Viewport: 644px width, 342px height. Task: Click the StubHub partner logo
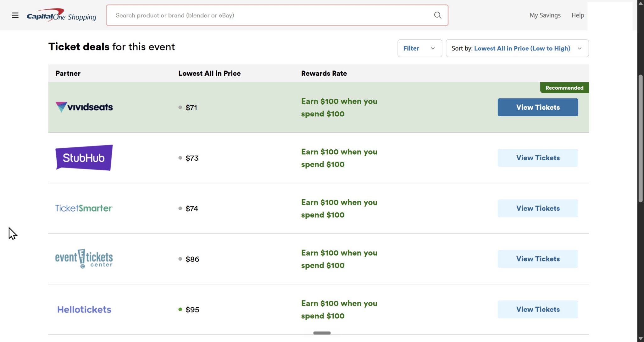pyautogui.click(x=84, y=158)
